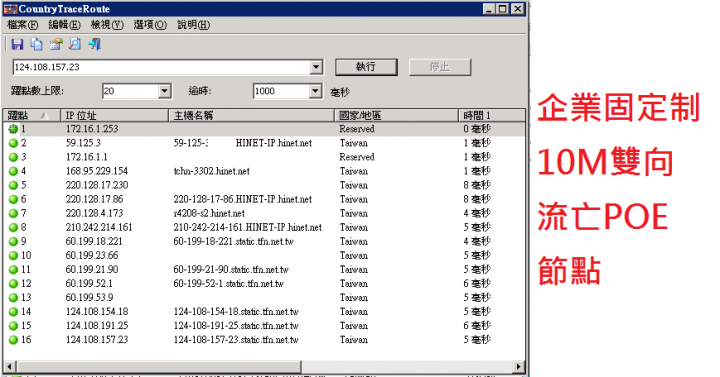Click the 停止 button
Screen dimensions: 720x377
pos(439,67)
